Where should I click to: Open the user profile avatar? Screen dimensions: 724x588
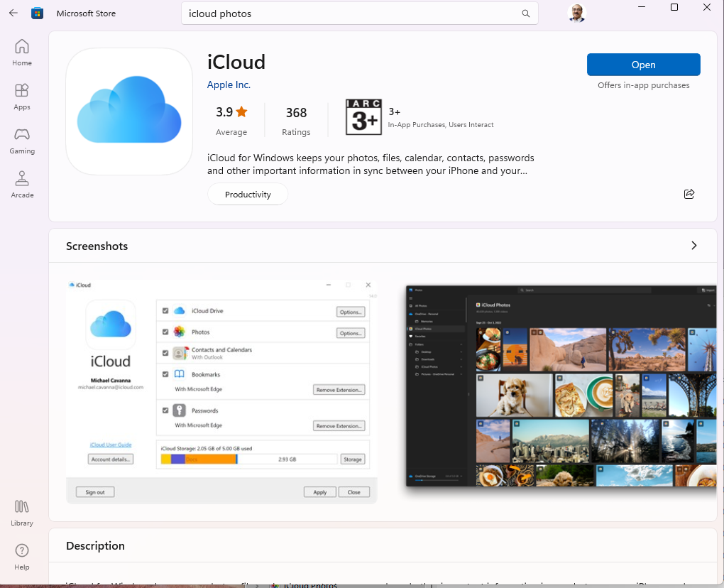577,13
